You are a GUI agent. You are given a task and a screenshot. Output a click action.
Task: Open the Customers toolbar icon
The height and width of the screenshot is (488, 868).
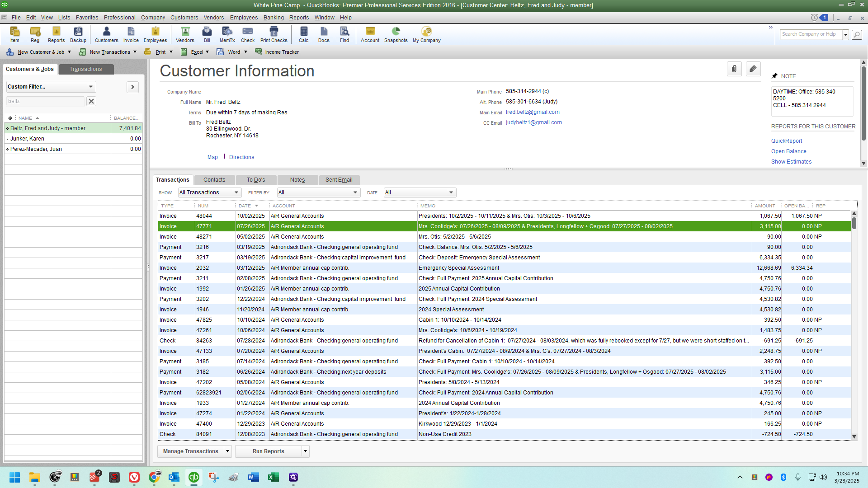tap(107, 34)
